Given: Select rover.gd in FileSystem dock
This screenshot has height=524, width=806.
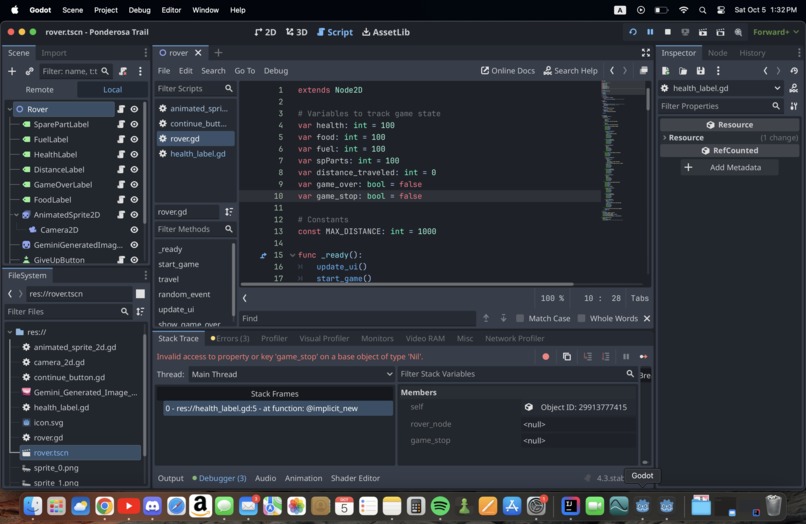Looking at the screenshot, I should click(48, 438).
